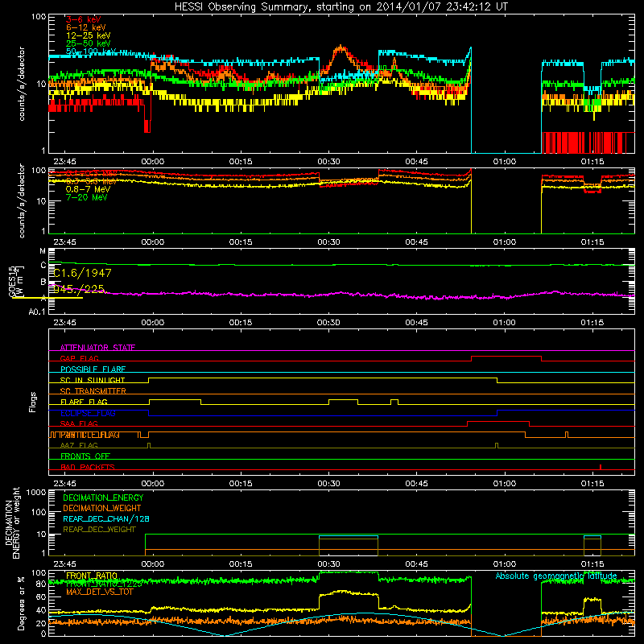Click the DECIMATION_ENERGY legend label
This screenshot has height=644, width=644.
[103, 497]
